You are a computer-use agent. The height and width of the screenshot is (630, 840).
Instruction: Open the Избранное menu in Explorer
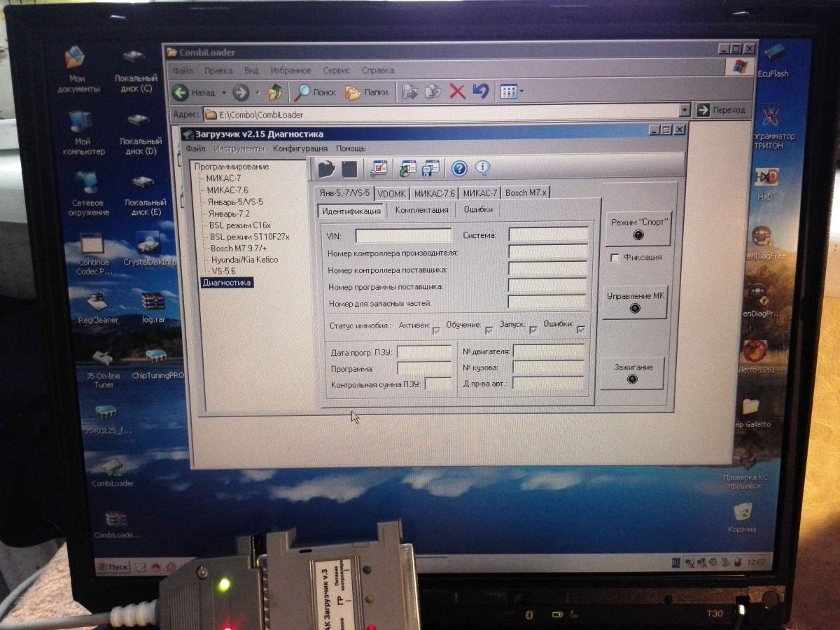[x=290, y=71]
